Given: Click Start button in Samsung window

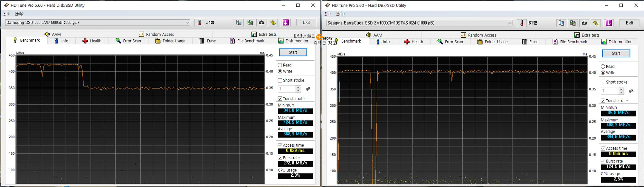Looking at the screenshot, I should (293, 52).
